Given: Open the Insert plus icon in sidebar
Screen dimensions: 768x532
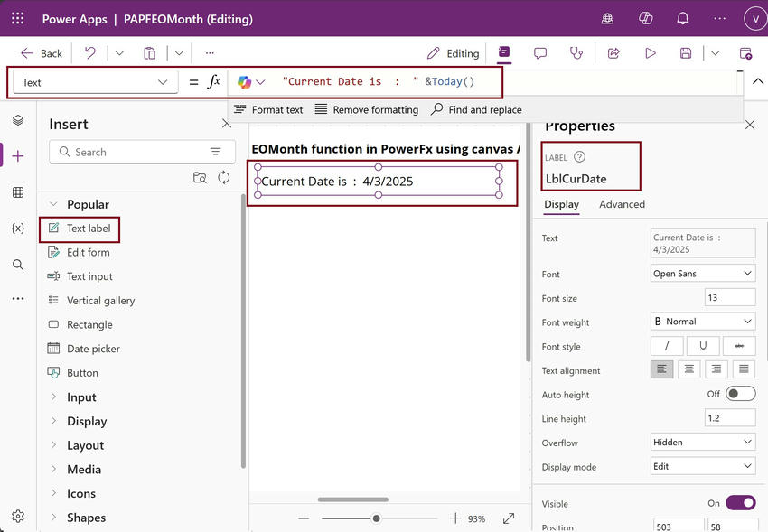Looking at the screenshot, I should (x=18, y=156).
